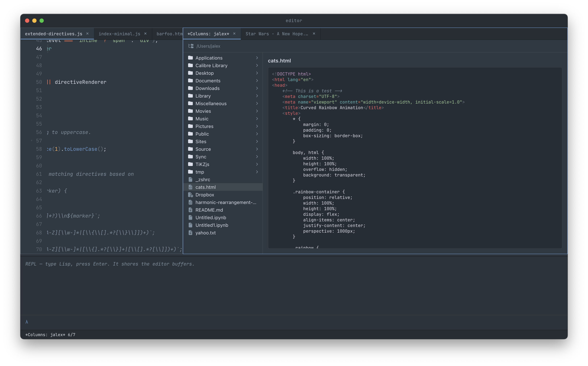Click the README.md file icon
588x366 pixels.
click(x=190, y=210)
